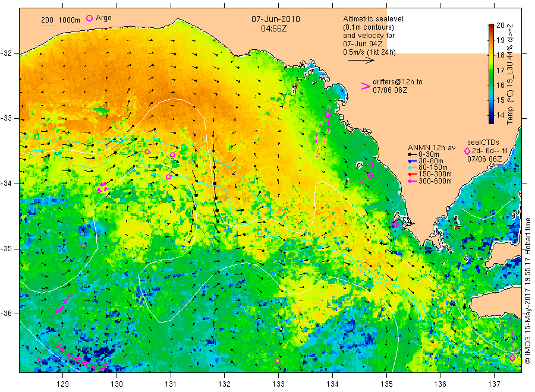Click the '20' tick on the temperature scale

[x=500, y=25]
